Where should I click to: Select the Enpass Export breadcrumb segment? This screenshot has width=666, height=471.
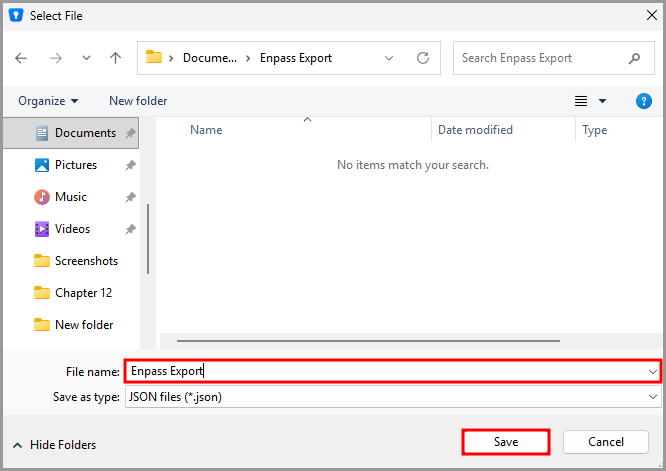[296, 58]
